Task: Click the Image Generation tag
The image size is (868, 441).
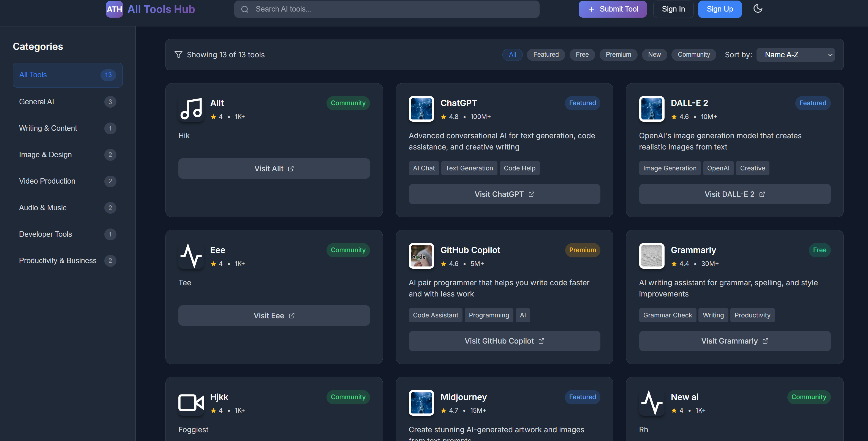Action: coord(670,168)
